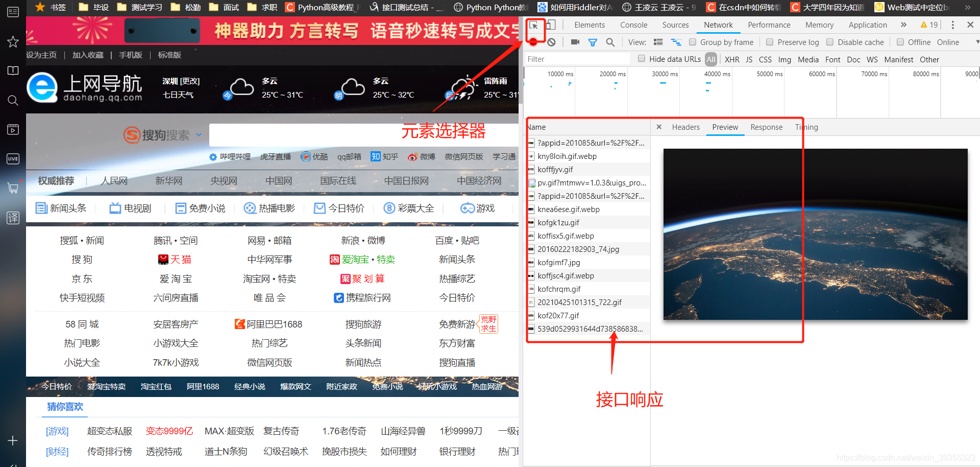
Task: Open the DevTools three-dot menu
Action: (952, 25)
